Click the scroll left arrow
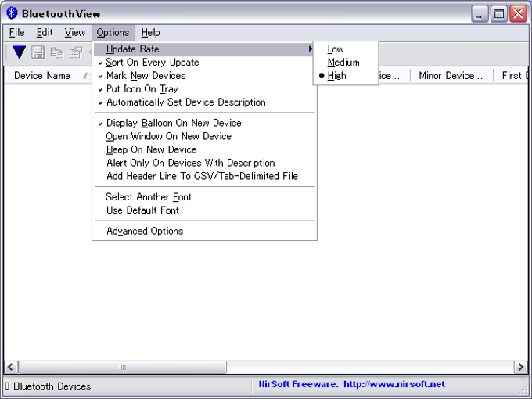532x399 pixels. point(10,367)
